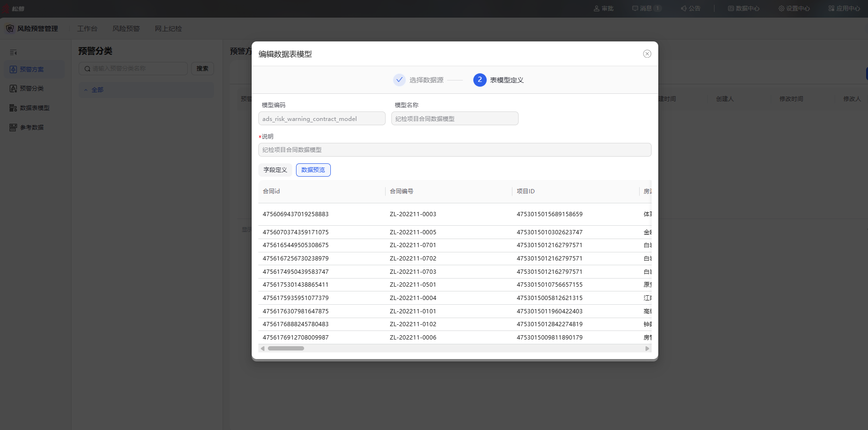The height and width of the screenshot is (430, 868).
Task: Click the 预警方案 sidebar icon
Action: pos(13,70)
